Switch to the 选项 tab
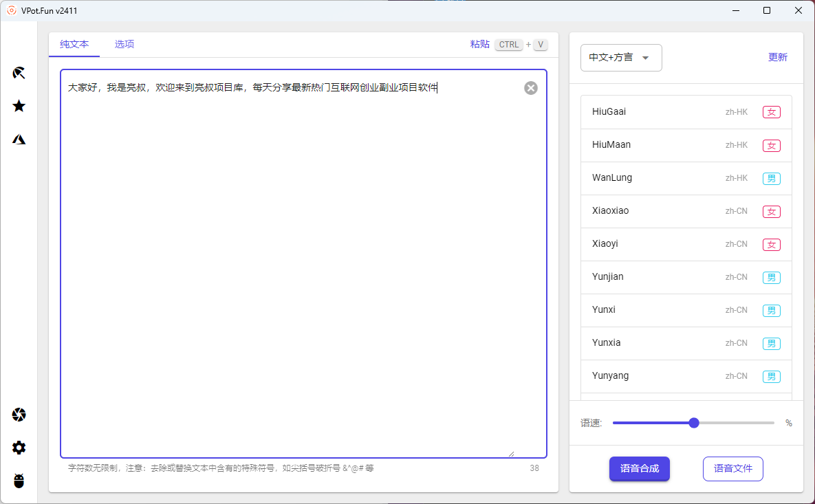 124,44
